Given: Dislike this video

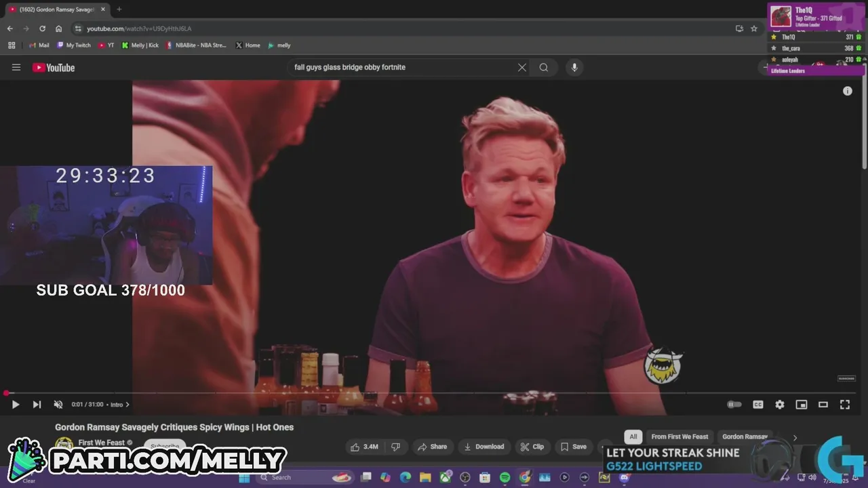Looking at the screenshot, I should click(x=395, y=447).
